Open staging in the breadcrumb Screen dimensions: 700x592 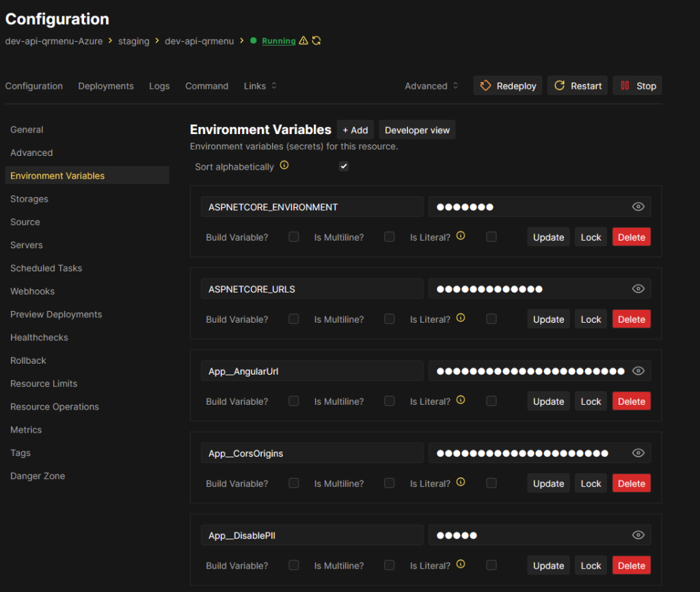pos(133,41)
